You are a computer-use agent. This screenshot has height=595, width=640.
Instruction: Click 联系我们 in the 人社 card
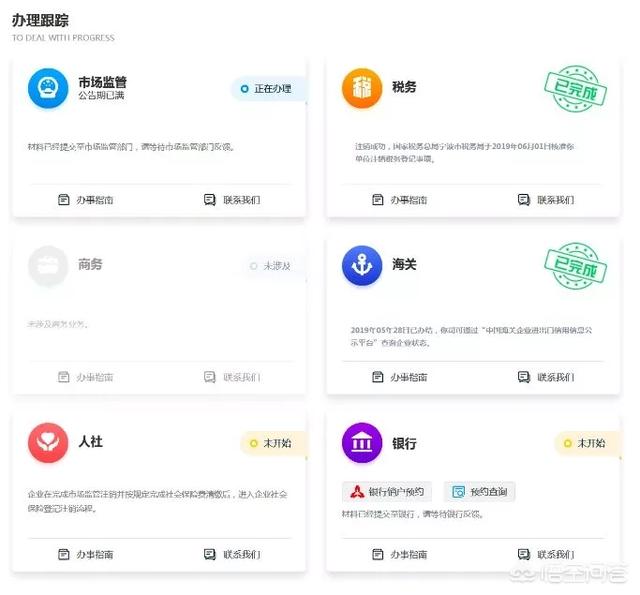[232, 554]
